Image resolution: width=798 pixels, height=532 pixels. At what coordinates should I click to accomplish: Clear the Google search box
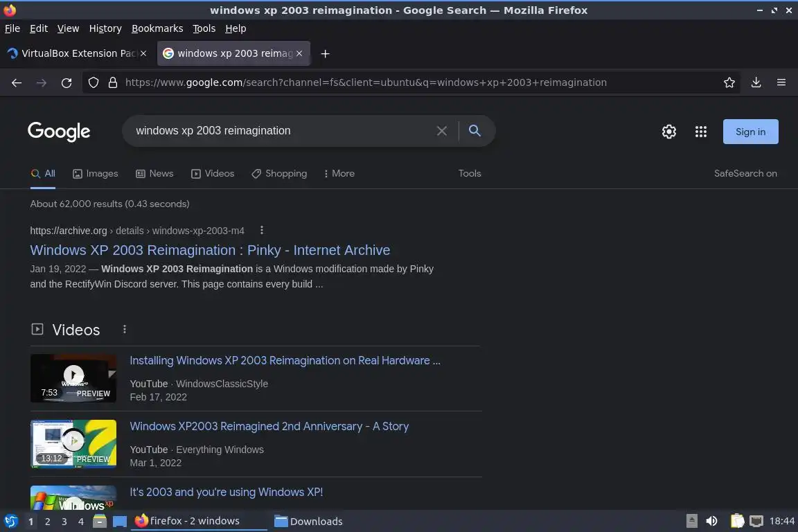(x=442, y=131)
